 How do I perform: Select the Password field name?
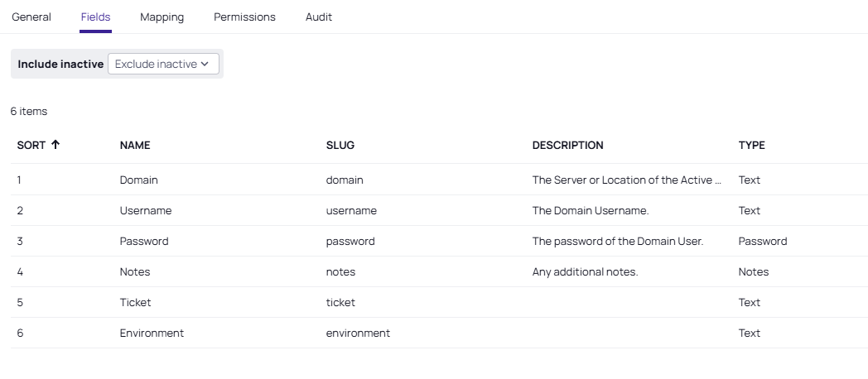(144, 241)
